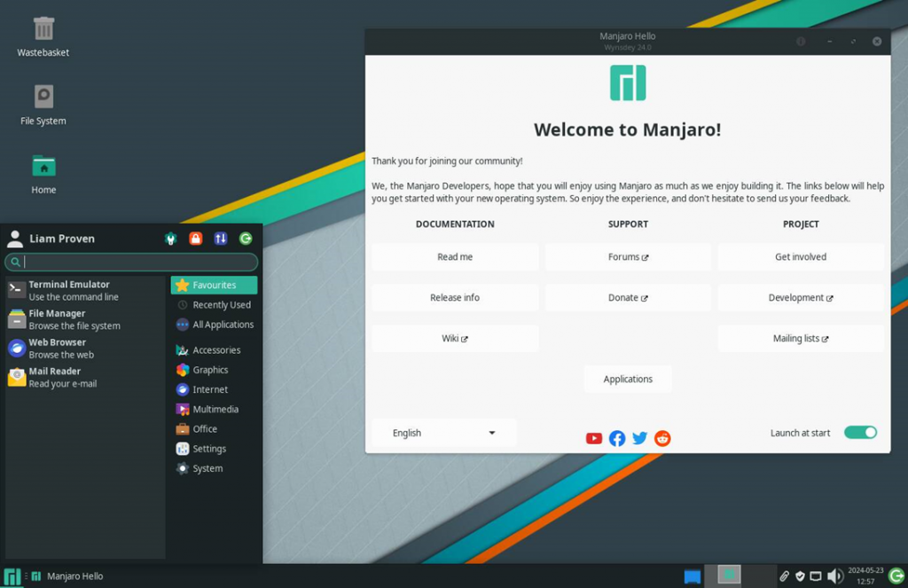The image size is (908, 588).
Task: Click the Applications button
Action: click(628, 379)
